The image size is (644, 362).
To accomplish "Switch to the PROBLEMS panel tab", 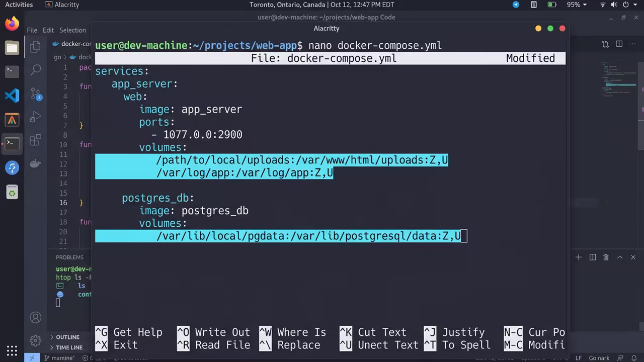I will pos(69,257).
